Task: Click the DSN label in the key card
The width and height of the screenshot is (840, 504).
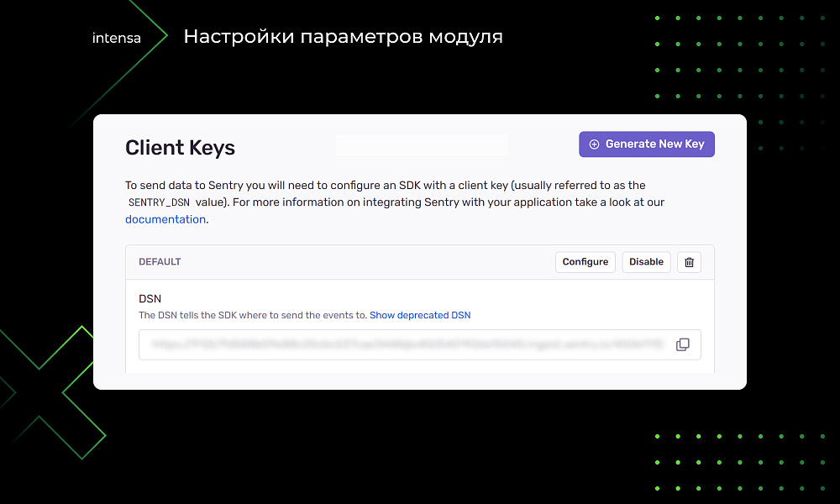Action: coord(150,298)
